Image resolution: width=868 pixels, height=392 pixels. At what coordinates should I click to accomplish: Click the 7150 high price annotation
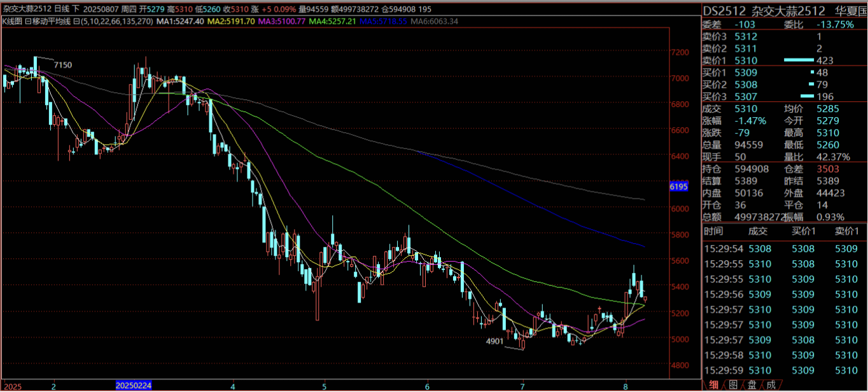[62, 65]
